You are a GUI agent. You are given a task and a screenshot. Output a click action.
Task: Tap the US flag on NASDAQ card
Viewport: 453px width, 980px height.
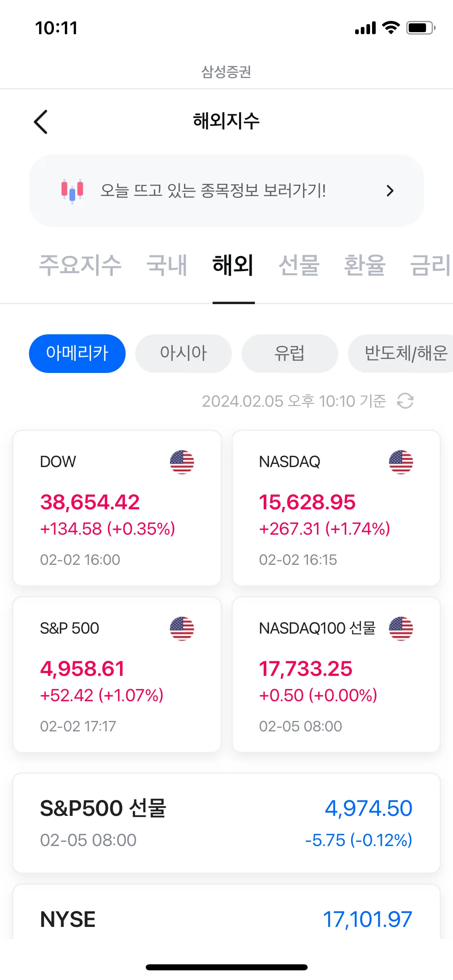click(401, 462)
